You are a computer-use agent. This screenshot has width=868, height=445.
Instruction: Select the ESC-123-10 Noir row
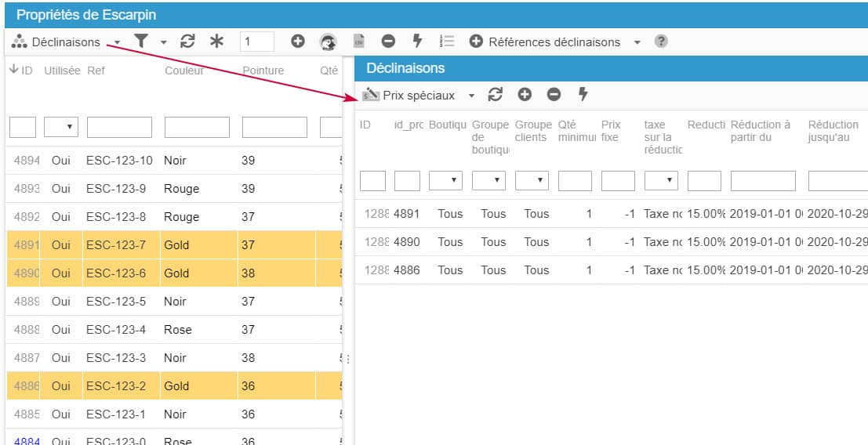pos(119,161)
